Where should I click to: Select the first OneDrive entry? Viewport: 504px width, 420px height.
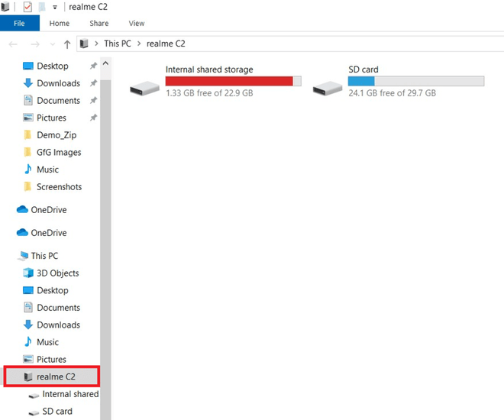click(x=49, y=210)
